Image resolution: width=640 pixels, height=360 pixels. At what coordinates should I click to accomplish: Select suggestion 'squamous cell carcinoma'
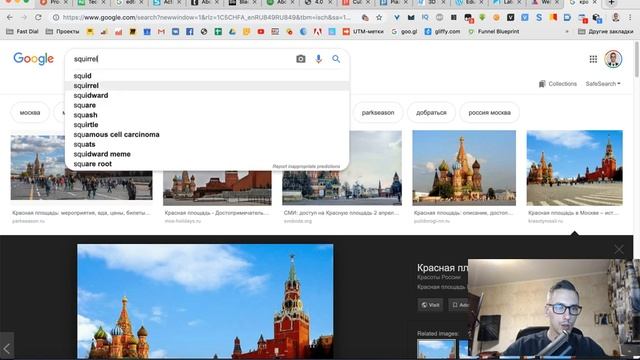(207, 135)
